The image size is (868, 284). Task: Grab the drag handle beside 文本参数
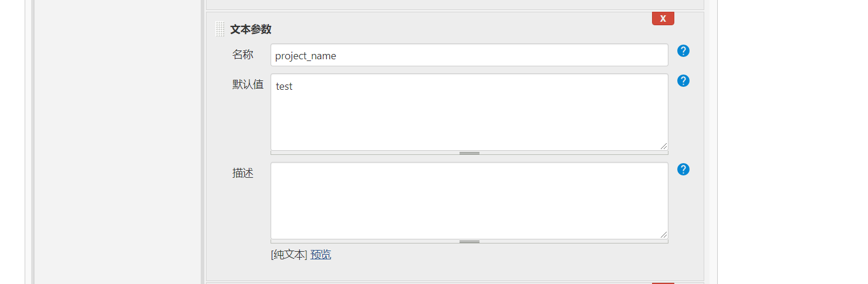[220, 29]
